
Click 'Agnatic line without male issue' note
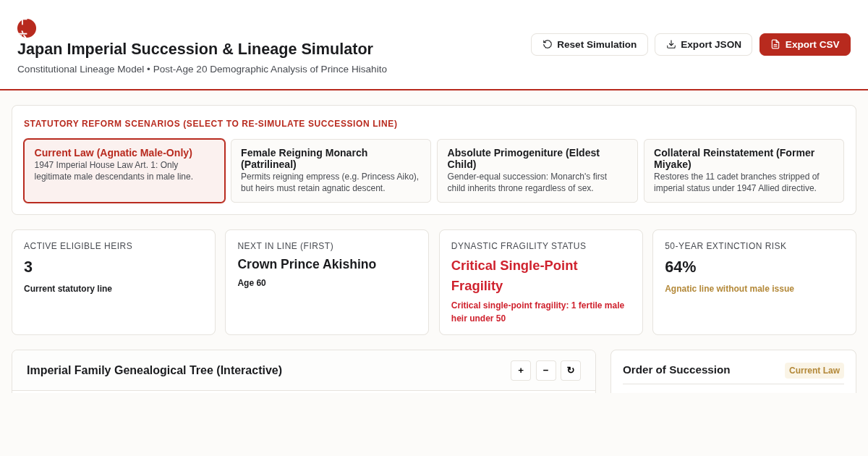(729, 289)
